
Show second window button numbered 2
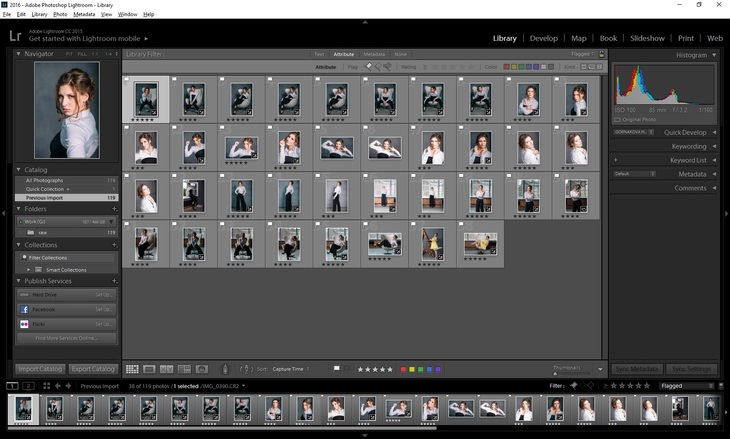(x=28, y=386)
